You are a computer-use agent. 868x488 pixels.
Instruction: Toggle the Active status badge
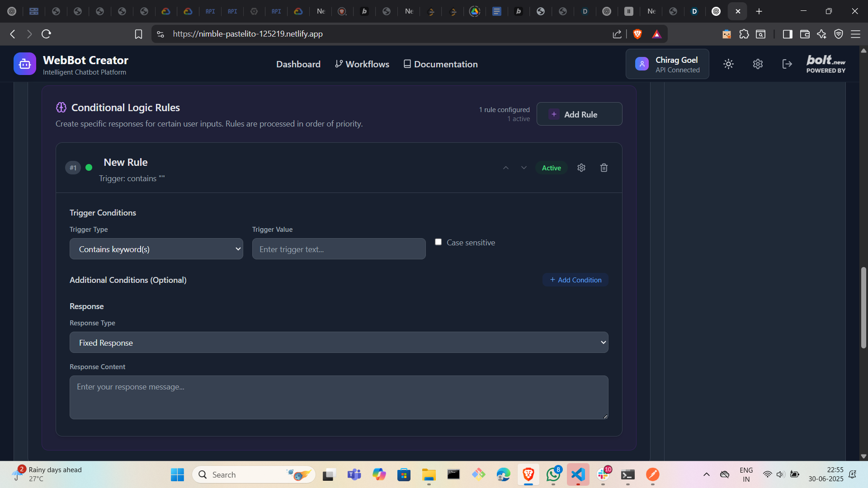pos(551,168)
